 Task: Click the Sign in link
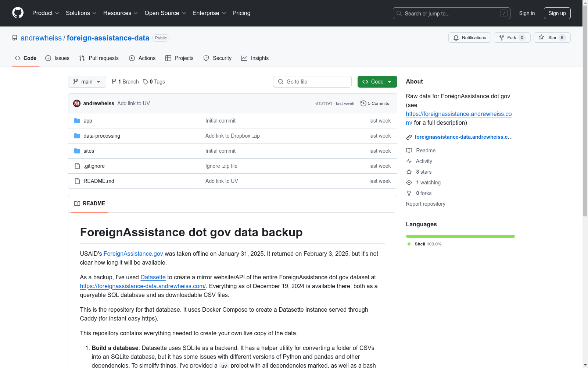tap(527, 13)
